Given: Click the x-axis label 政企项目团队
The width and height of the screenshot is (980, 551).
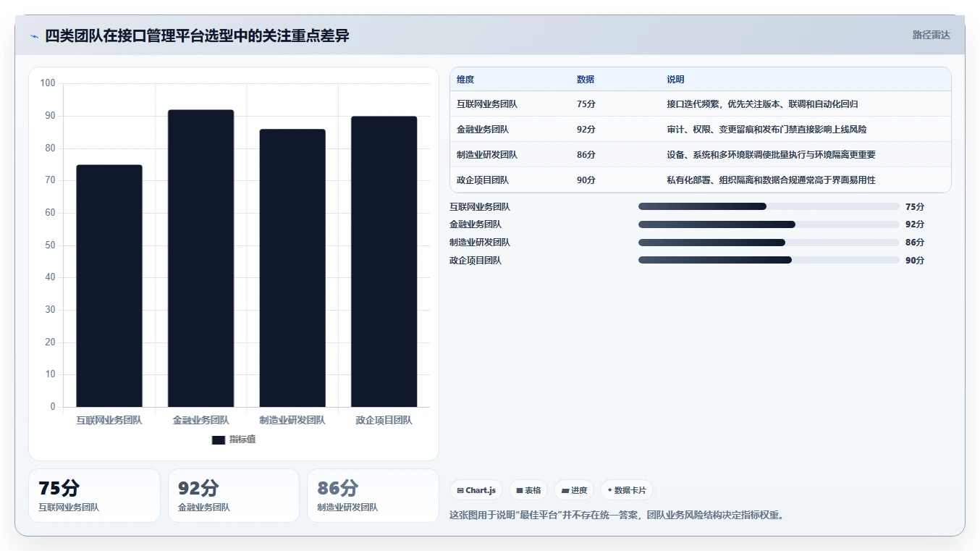Looking at the screenshot, I should 384,420.
